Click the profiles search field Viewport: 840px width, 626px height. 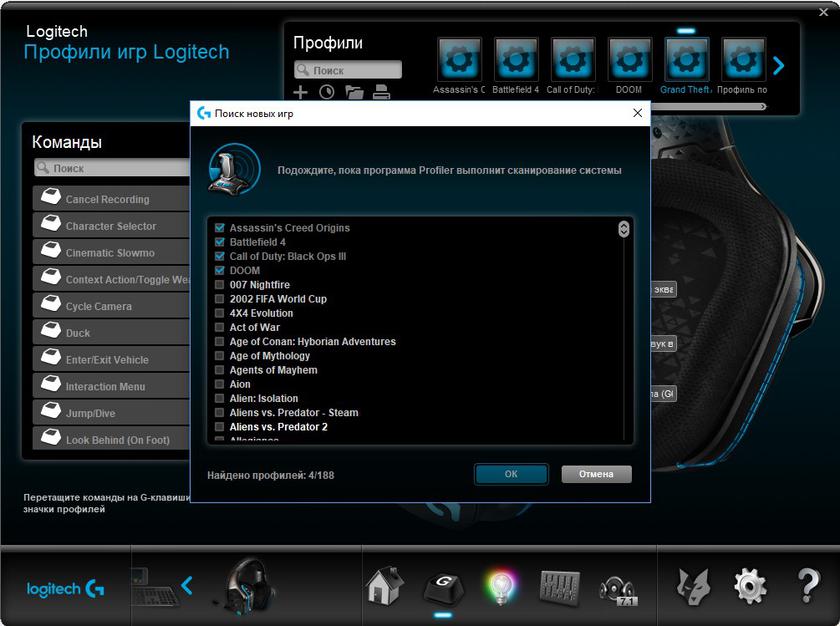[348, 70]
